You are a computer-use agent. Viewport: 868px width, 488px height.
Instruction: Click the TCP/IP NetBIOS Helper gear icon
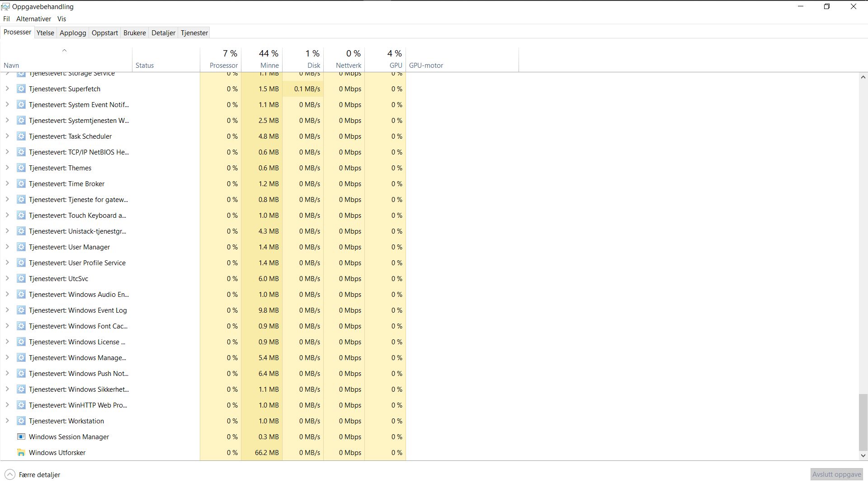[x=21, y=152]
